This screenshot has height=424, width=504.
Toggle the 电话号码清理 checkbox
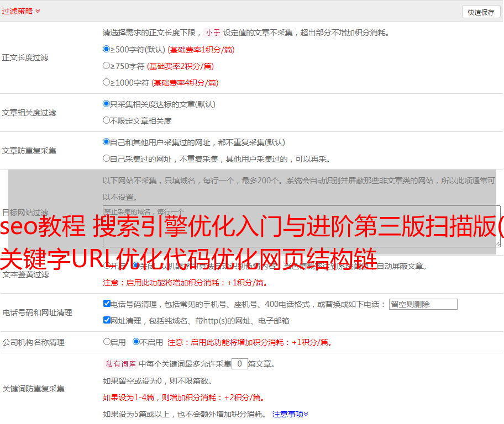pyautogui.click(x=107, y=304)
